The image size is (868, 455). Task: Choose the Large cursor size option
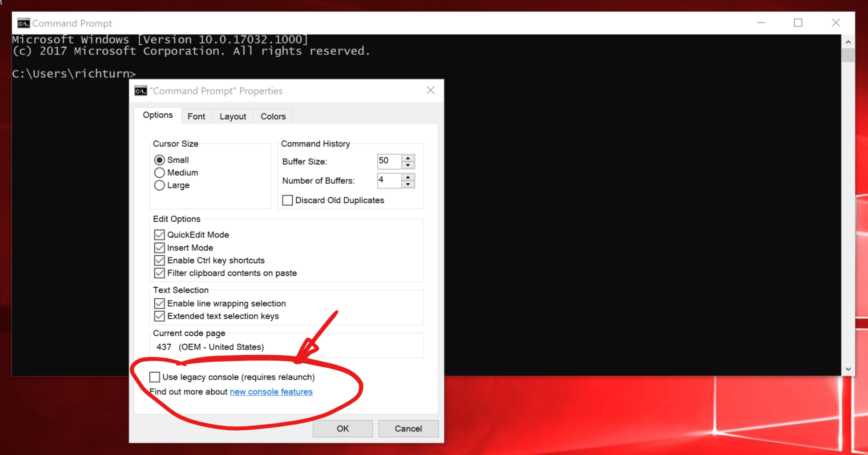tap(159, 185)
